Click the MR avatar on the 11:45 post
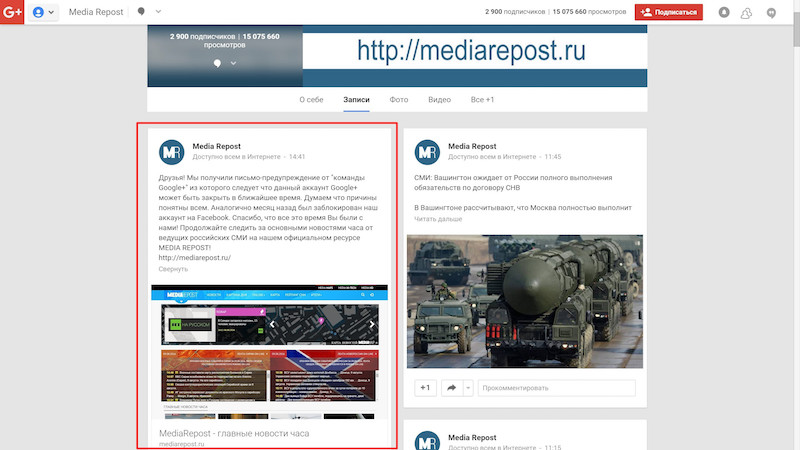800x450 pixels. pyautogui.click(x=427, y=152)
